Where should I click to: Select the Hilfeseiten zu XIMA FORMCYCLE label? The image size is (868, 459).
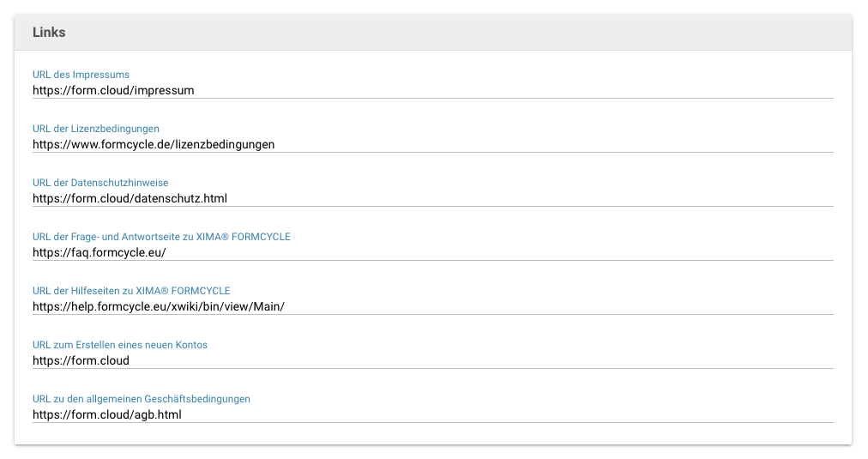click(131, 291)
